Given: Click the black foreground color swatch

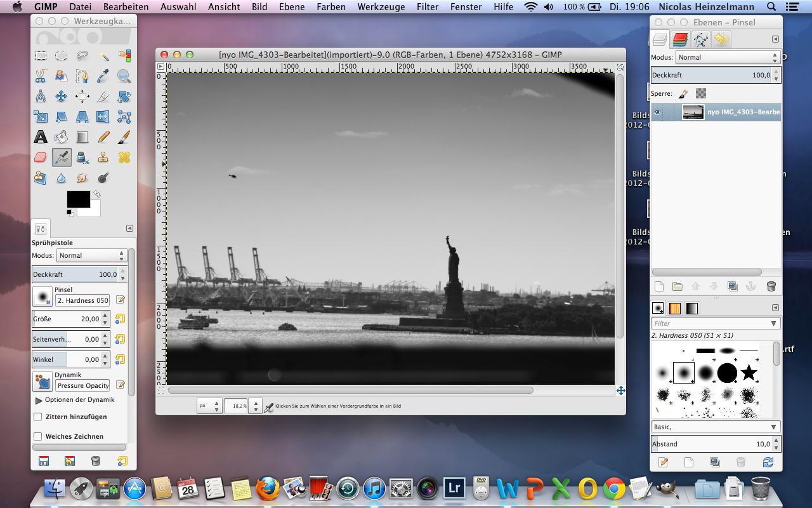Looking at the screenshot, I should coord(78,199).
